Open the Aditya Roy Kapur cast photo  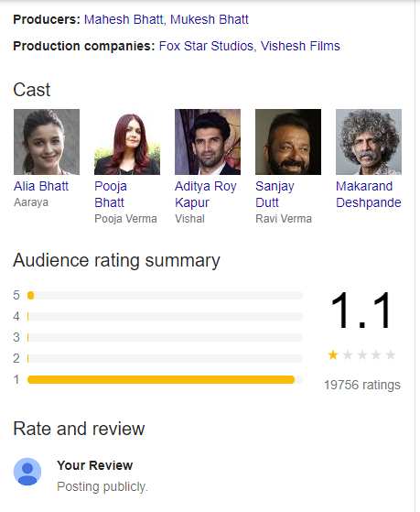click(208, 142)
